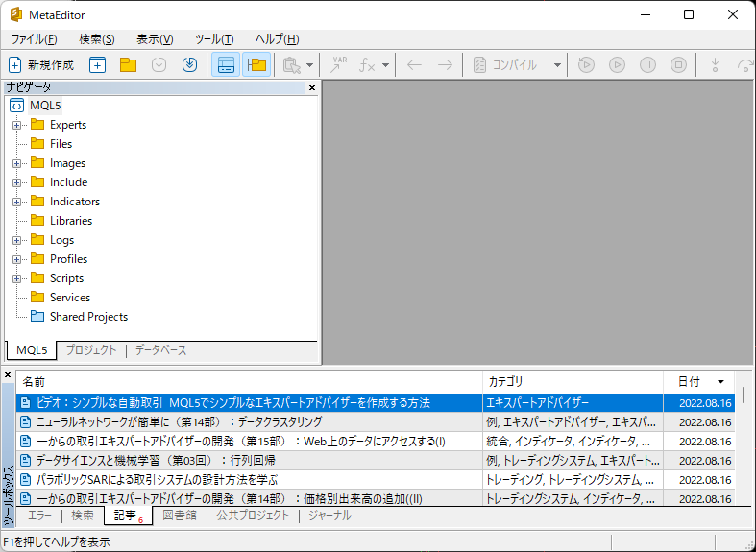Screen dimensions: 756x552
Task: Switch to the ジャーナル toolbox tab
Action: click(x=329, y=516)
